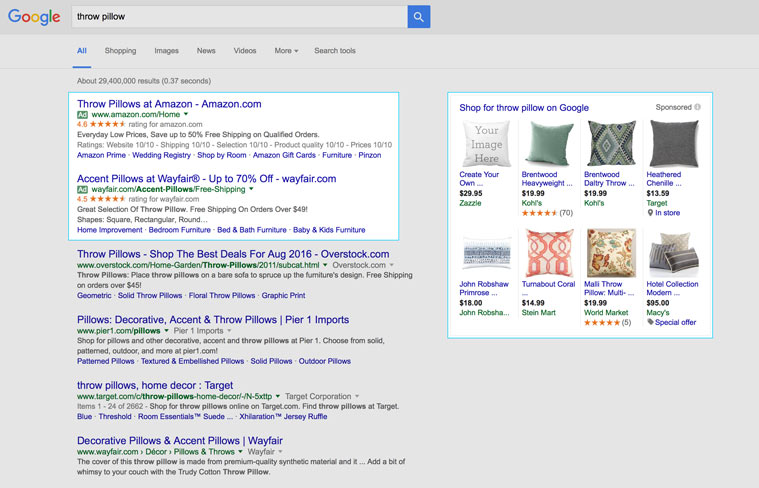Screen dimensions: 759x488
Task: Open Throw Pillows at Amazon ad title
Action: (x=169, y=104)
